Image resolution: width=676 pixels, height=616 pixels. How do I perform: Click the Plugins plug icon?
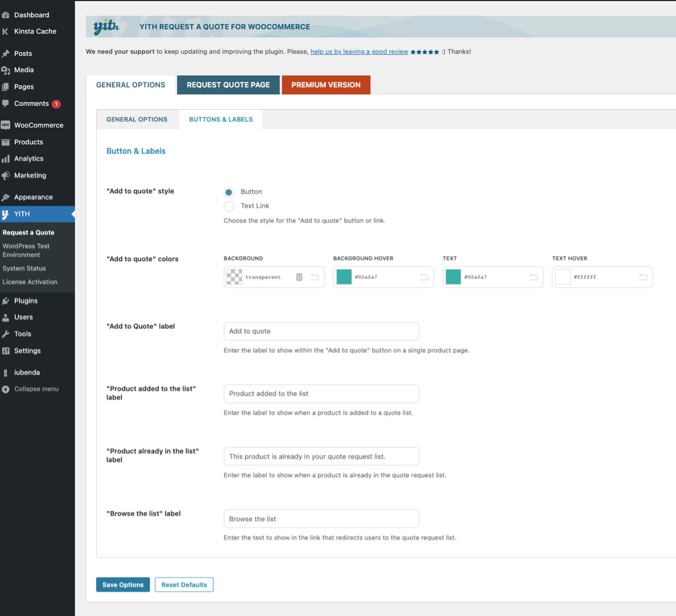[5, 301]
